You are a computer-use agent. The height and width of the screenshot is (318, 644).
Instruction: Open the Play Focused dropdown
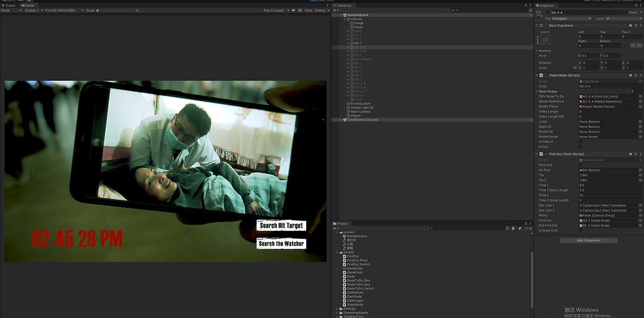click(276, 11)
